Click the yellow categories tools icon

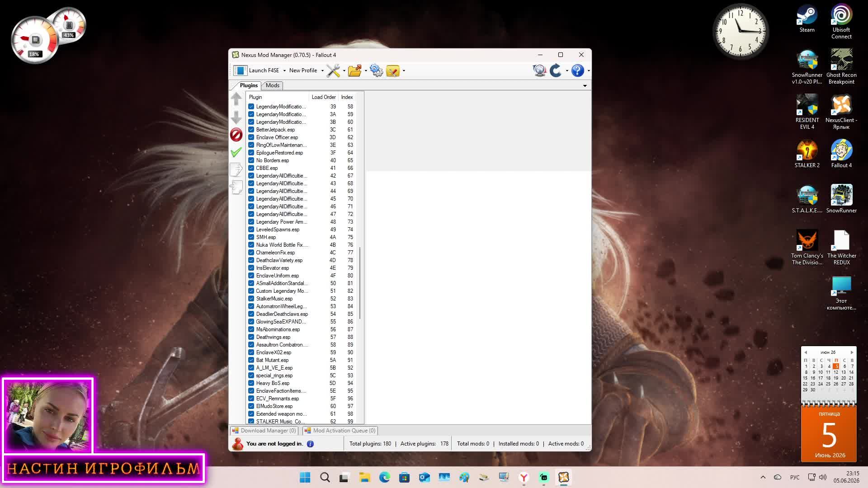(x=393, y=70)
